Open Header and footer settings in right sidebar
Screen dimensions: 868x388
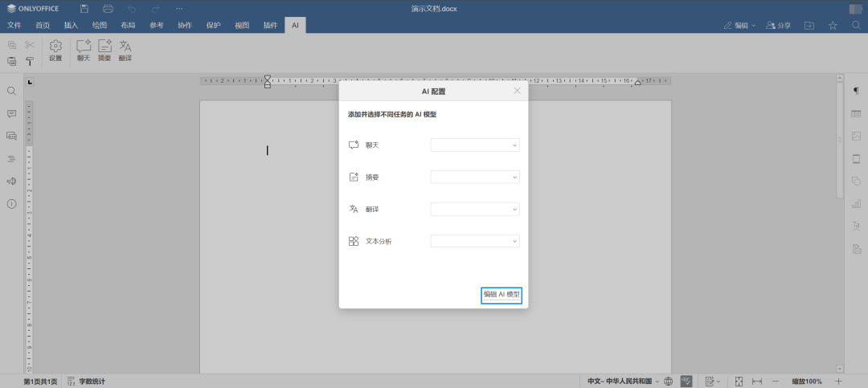click(x=857, y=159)
